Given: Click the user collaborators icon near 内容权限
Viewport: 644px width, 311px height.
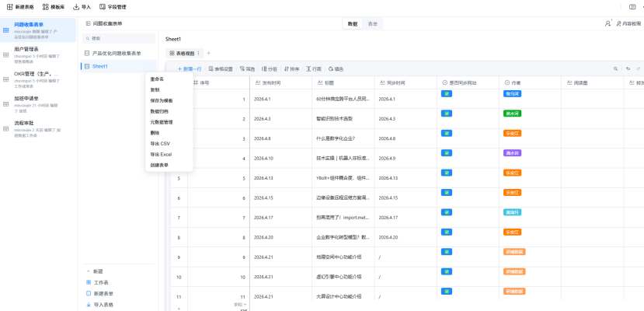Looking at the screenshot, I should point(607,24).
